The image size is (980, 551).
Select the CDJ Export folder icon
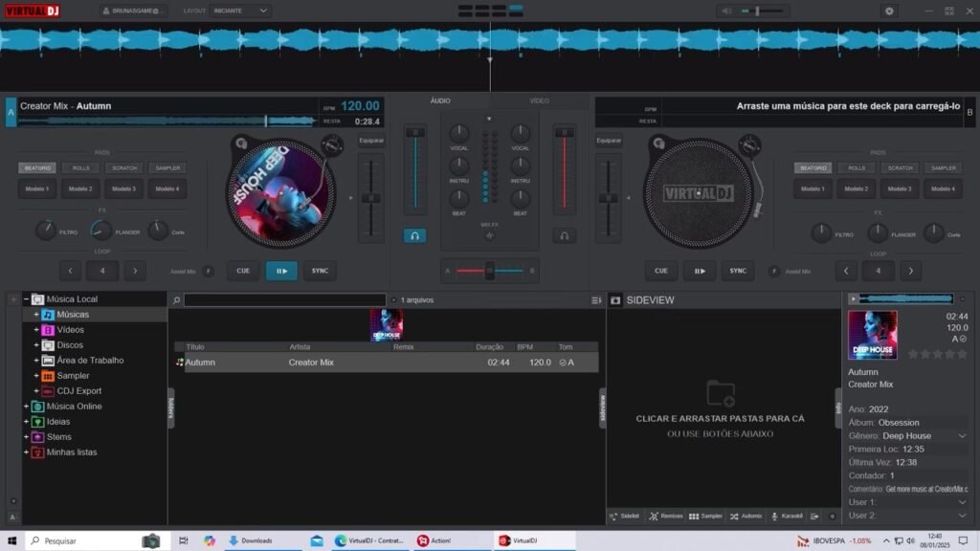[x=48, y=391]
